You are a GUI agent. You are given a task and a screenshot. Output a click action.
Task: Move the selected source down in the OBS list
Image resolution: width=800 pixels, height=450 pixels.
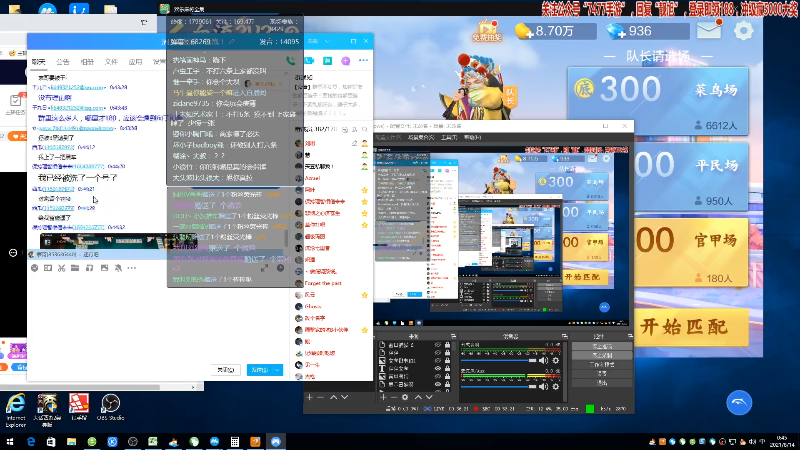click(429, 397)
